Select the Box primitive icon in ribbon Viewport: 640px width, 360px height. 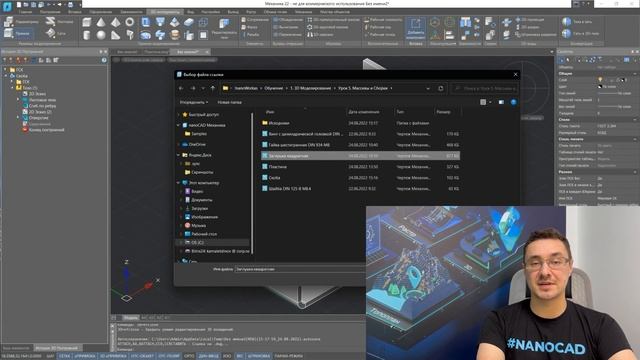pos(87,22)
